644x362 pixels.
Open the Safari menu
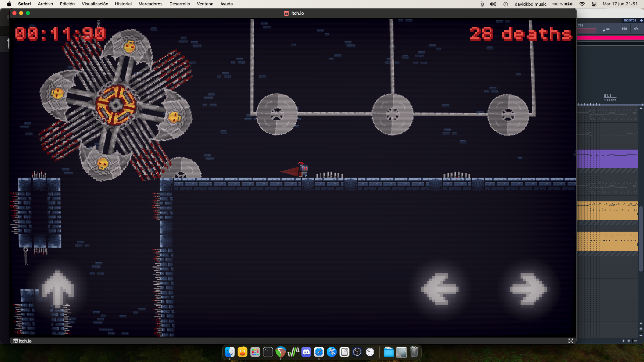(24, 4)
